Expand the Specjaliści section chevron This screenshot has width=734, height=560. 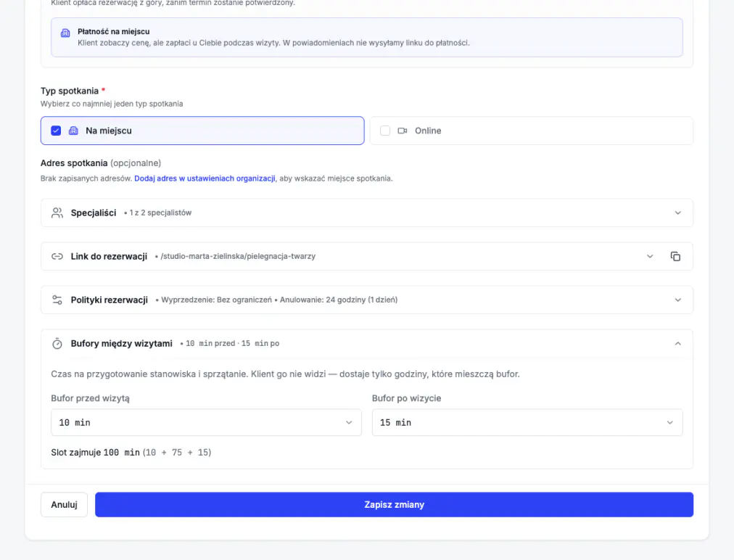coord(677,213)
